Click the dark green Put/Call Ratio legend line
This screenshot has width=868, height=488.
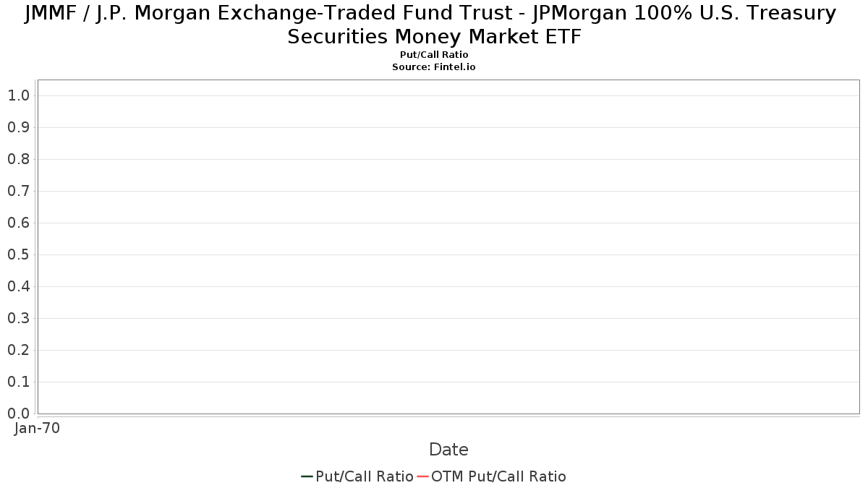(x=307, y=476)
